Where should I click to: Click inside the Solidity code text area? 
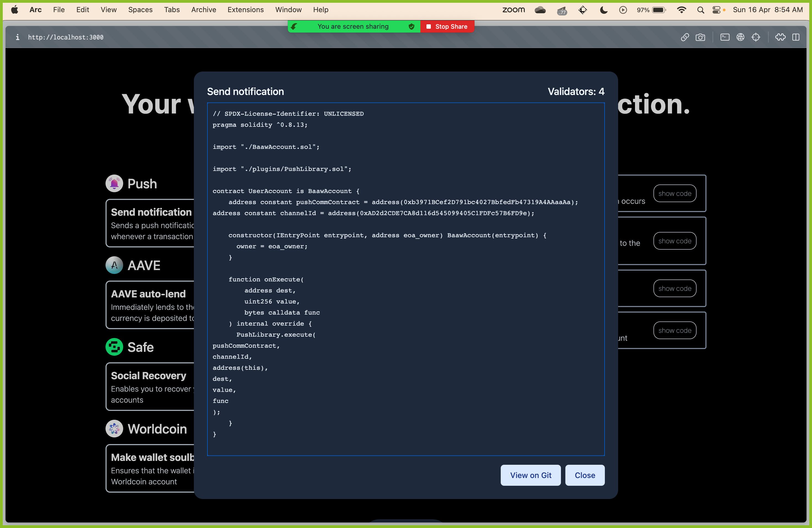point(406,279)
